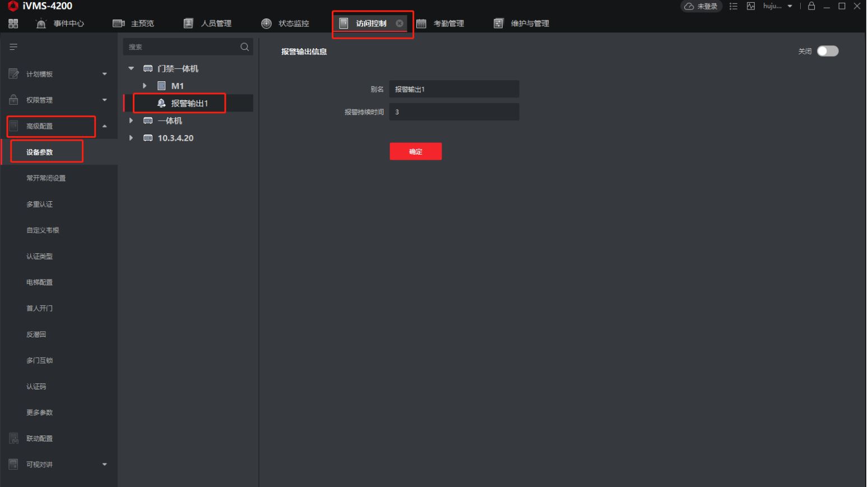Select the M1 door item
Image resolution: width=868 pixels, height=487 pixels.
click(177, 86)
